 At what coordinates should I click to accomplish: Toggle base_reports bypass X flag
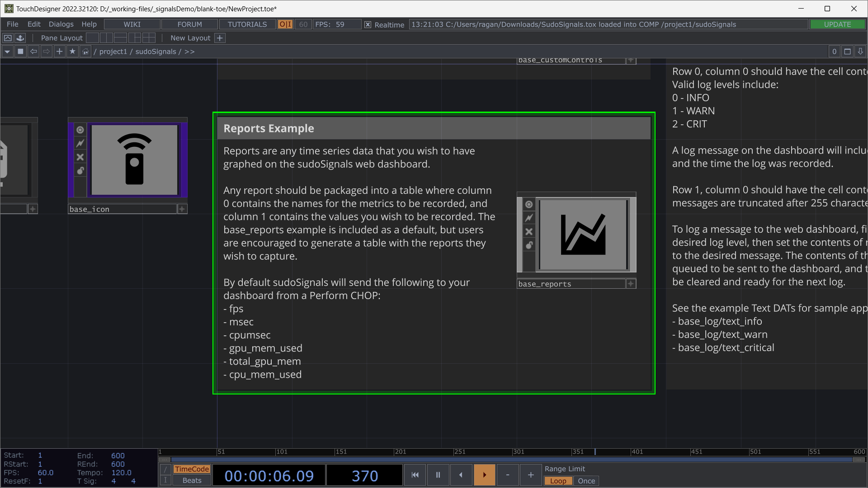point(529,232)
